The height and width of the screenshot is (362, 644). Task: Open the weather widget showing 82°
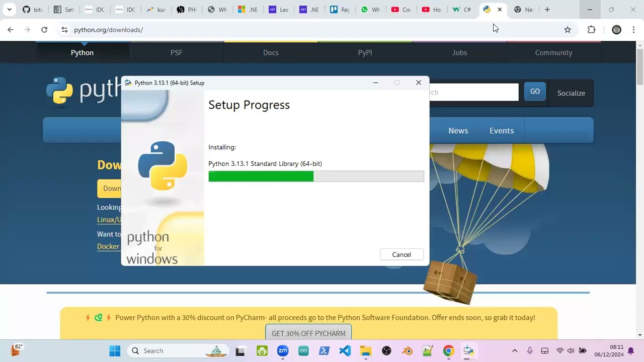pyautogui.click(x=16, y=350)
